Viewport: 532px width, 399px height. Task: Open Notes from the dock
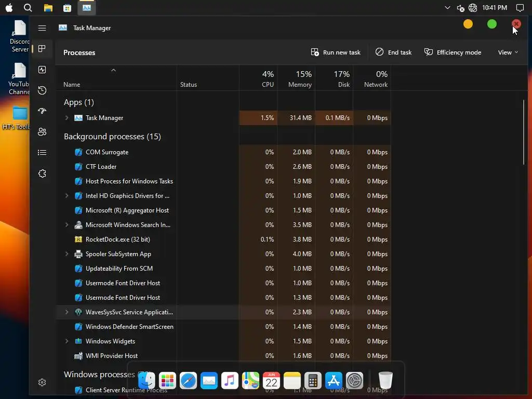[x=292, y=380]
